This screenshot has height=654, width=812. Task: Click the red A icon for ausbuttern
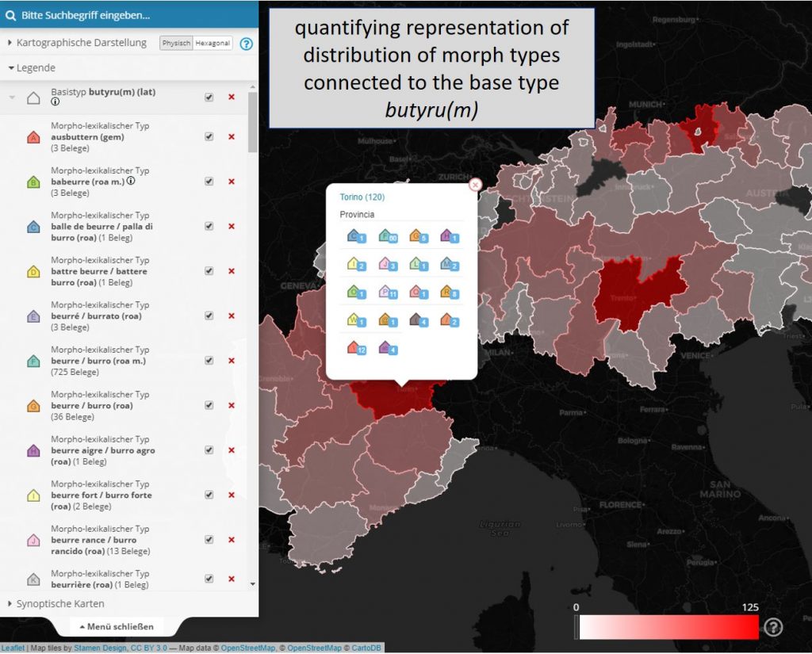click(33, 137)
